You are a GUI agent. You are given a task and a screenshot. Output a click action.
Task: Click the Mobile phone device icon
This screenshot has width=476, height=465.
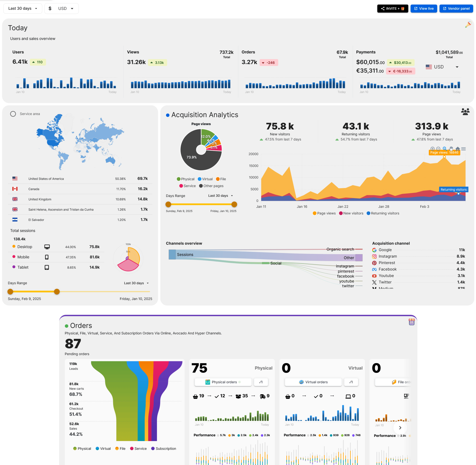coord(47,257)
